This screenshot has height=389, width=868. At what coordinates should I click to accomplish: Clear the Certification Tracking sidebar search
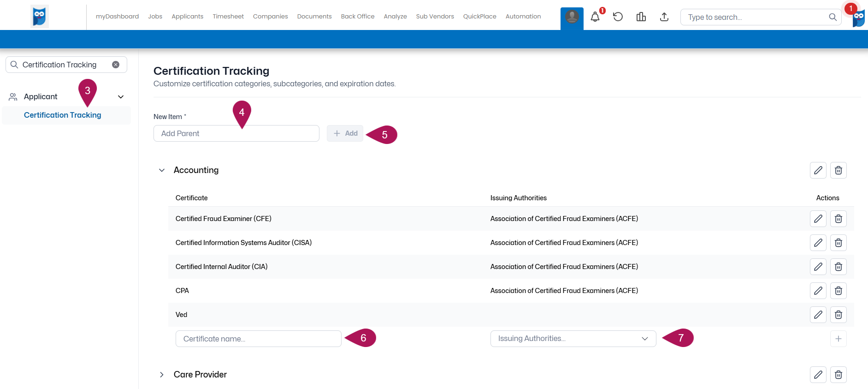coord(116,65)
